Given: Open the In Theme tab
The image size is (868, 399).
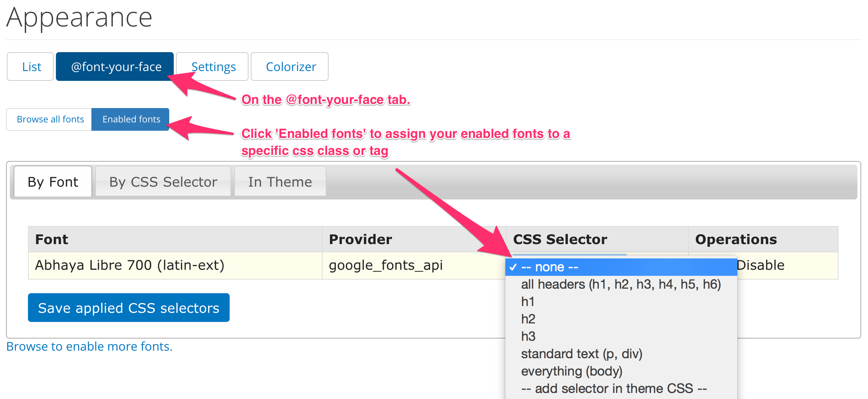Looking at the screenshot, I should 280,182.
